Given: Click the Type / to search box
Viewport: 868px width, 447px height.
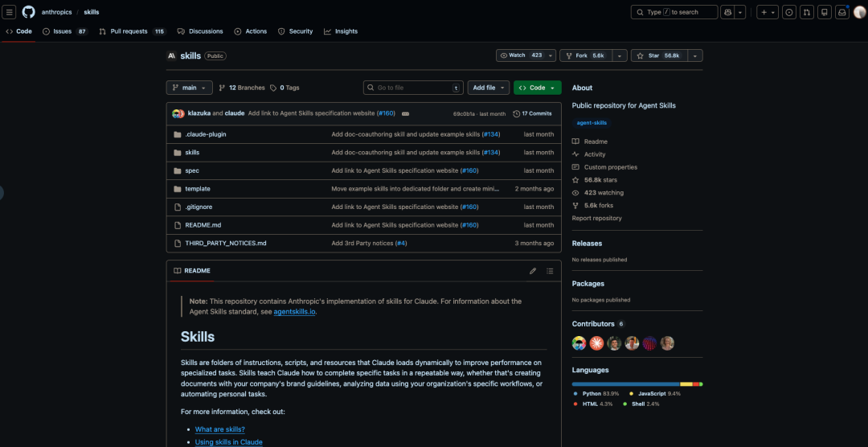Looking at the screenshot, I should [x=674, y=12].
